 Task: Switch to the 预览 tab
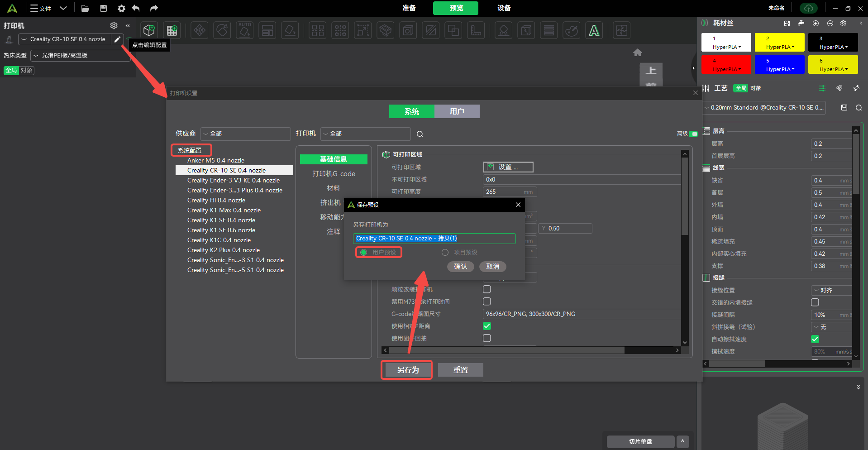tap(456, 8)
